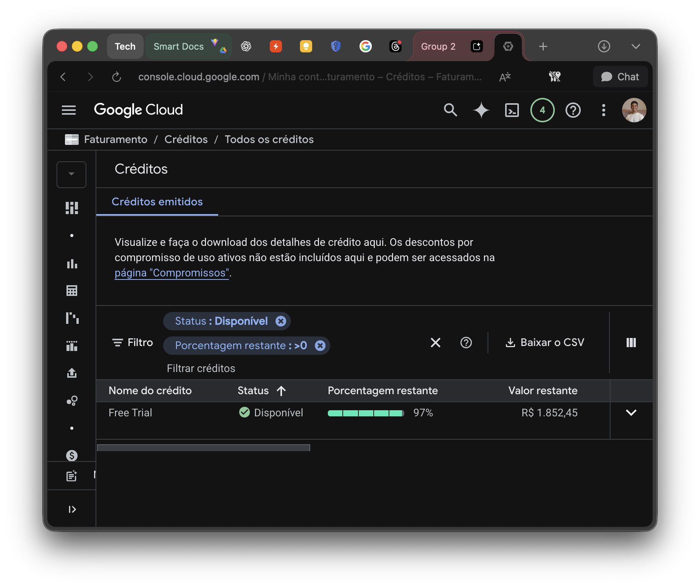Open column display options icon

pos(631,343)
